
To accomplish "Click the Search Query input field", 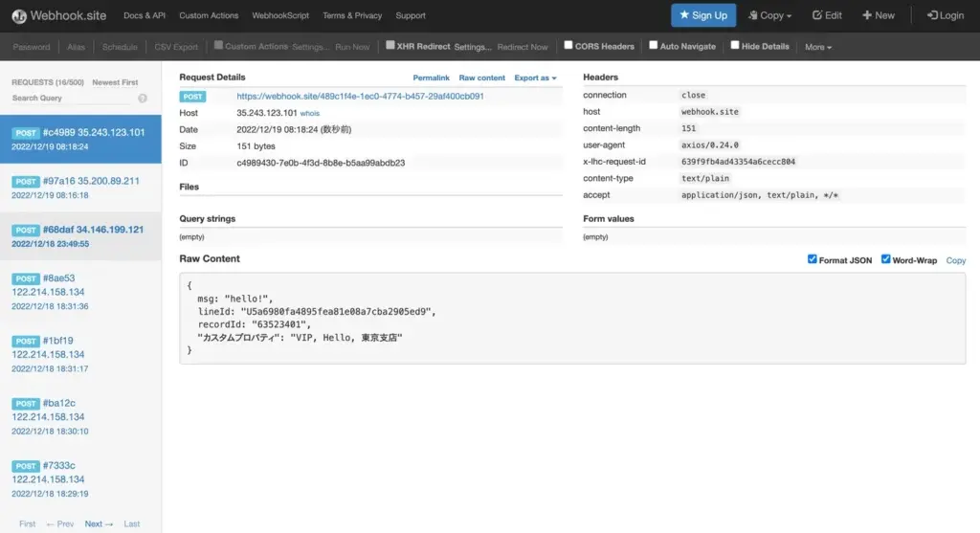I will click(x=72, y=99).
